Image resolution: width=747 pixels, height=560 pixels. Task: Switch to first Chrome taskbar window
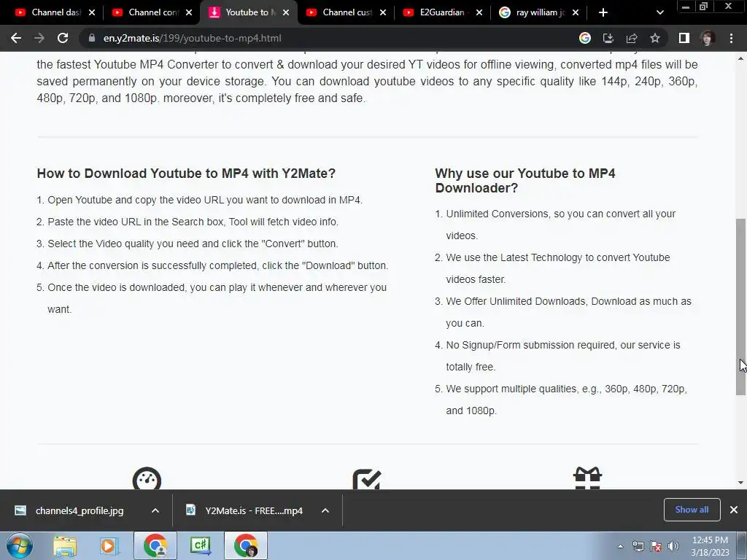tap(155, 545)
